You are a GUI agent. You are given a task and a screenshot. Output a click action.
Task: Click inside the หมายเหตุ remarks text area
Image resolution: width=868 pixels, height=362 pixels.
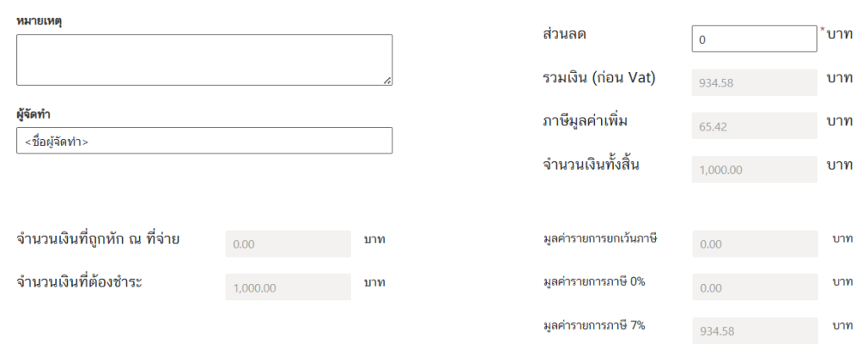coord(204,60)
